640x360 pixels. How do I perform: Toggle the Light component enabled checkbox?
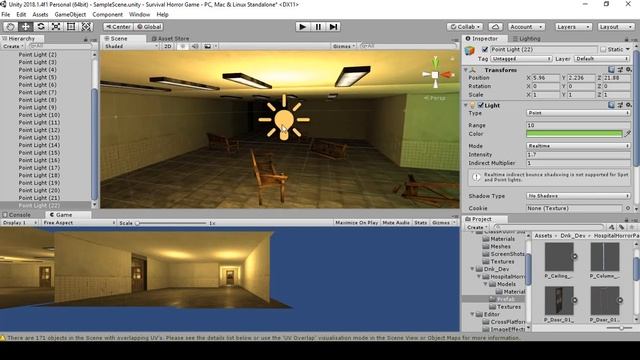tap(481, 105)
